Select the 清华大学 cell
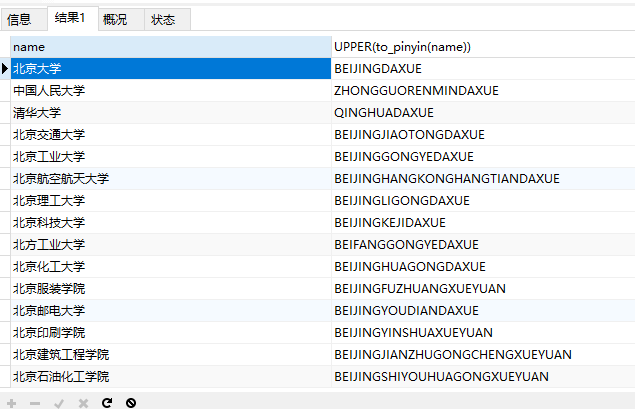Viewport: 635px width, 409px height. tap(170, 113)
